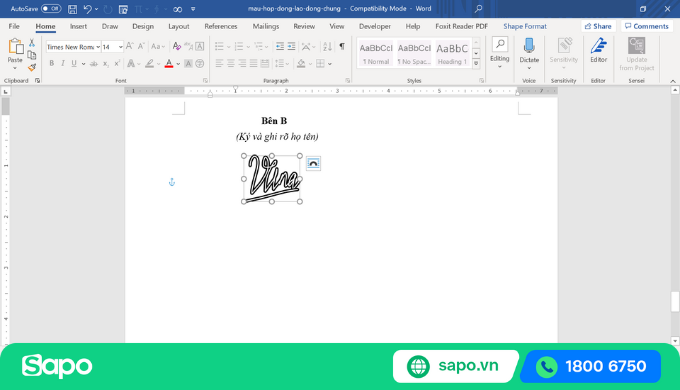
Task: Click the Share button
Action: tap(598, 26)
